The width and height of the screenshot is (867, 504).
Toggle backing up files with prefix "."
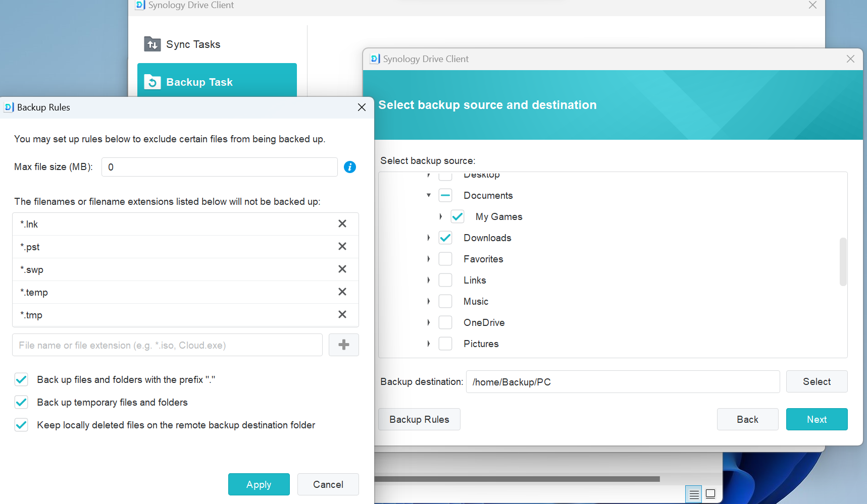21,379
